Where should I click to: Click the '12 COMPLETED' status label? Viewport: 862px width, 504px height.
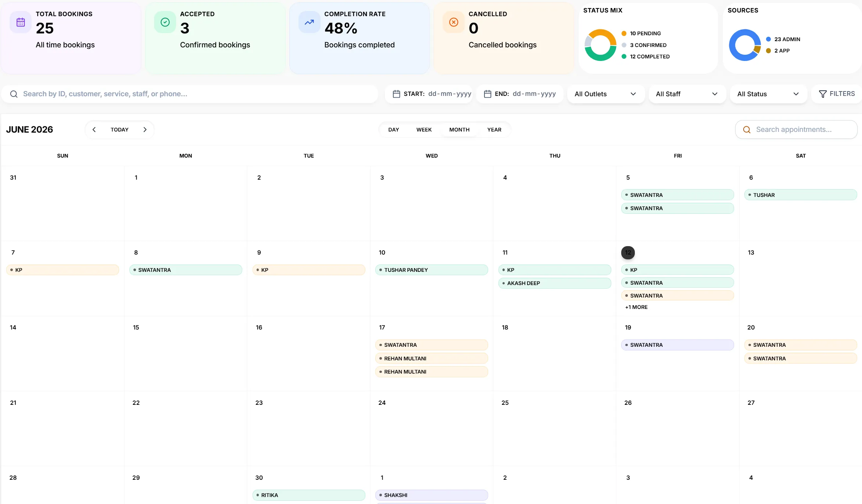click(x=650, y=57)
